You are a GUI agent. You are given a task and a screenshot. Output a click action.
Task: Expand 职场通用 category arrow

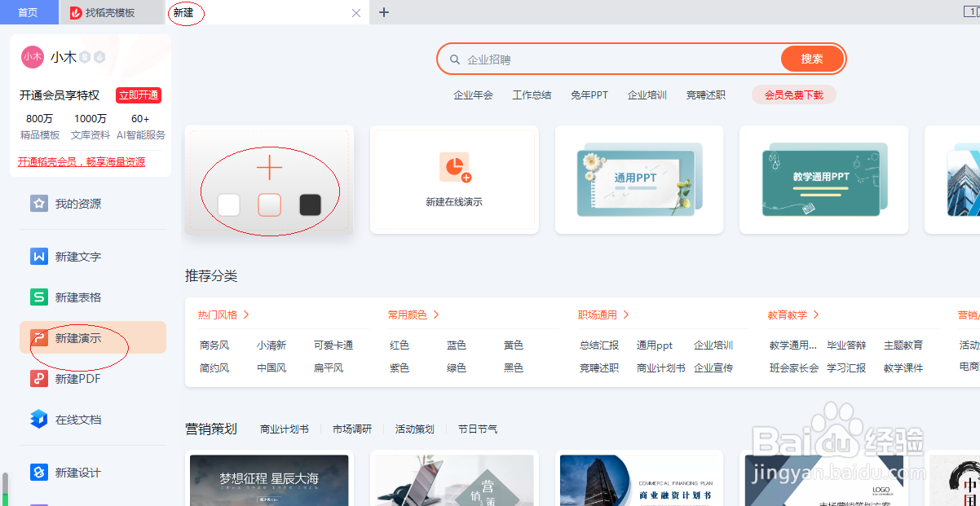pos(626,315)
